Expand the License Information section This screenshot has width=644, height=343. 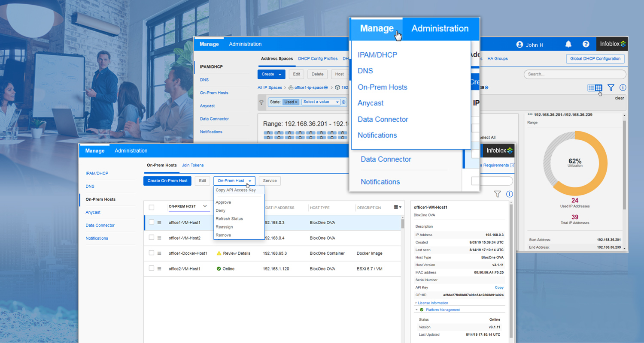(x=433, y=303)
